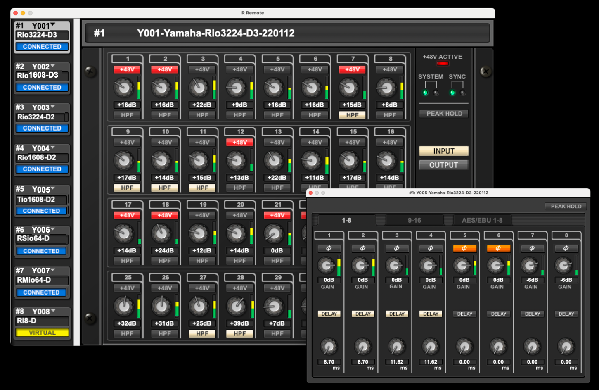
Task: Click the phase icon on output channel 8
Action: pos(566,248)
